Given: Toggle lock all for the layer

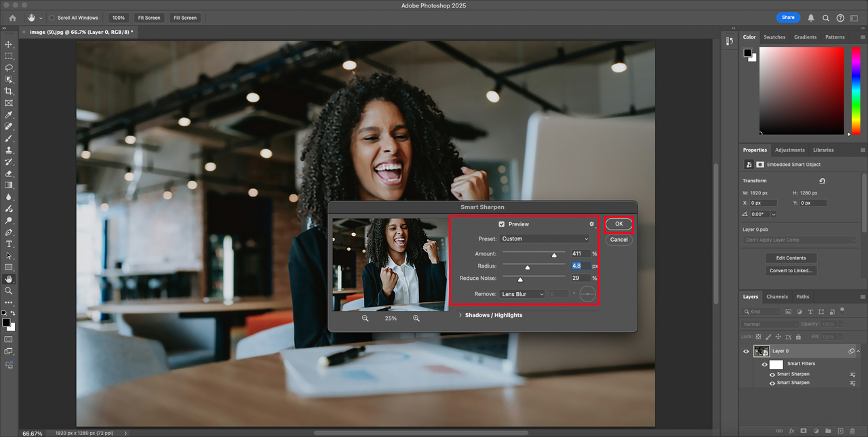Looking at the screenshot, I should (x=797, y=336).
